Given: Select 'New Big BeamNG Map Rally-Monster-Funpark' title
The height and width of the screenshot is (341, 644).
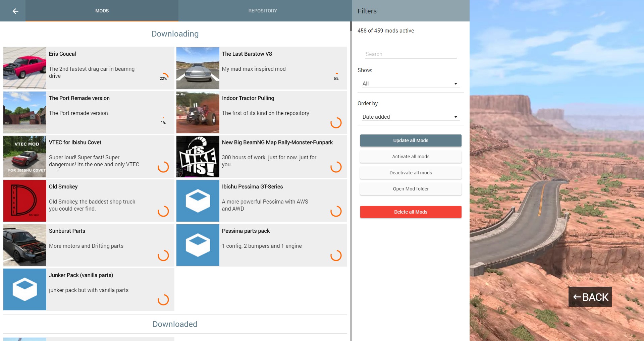Looking at the screenshot, I should pyautogui.click(x=277, y=143).
